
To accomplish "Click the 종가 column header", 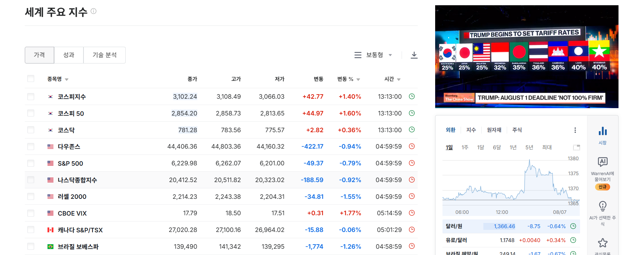I will tap(192, 79).
